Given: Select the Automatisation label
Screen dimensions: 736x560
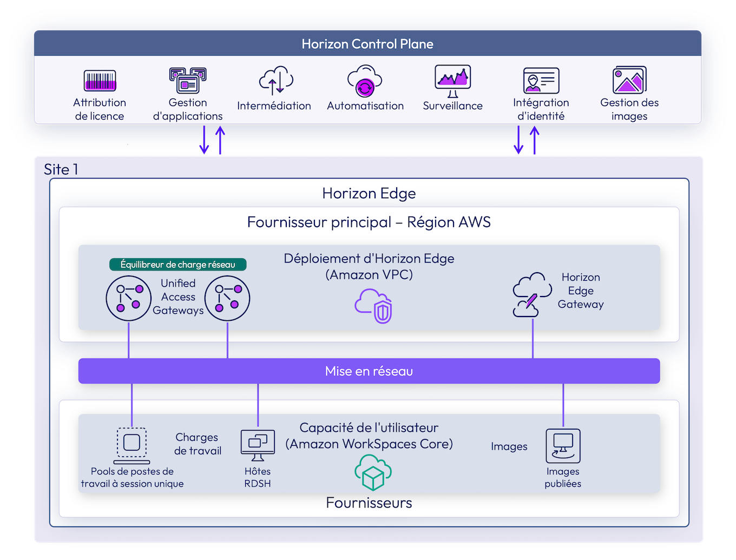Looking at the screenshot, I should [365, 106].
